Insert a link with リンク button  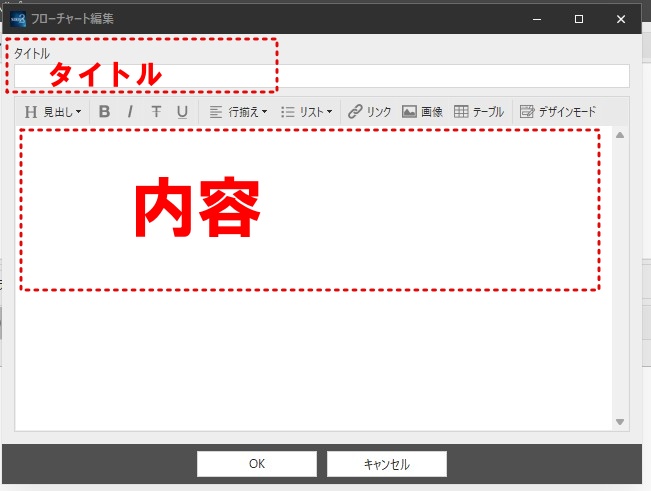coord(370,112)
